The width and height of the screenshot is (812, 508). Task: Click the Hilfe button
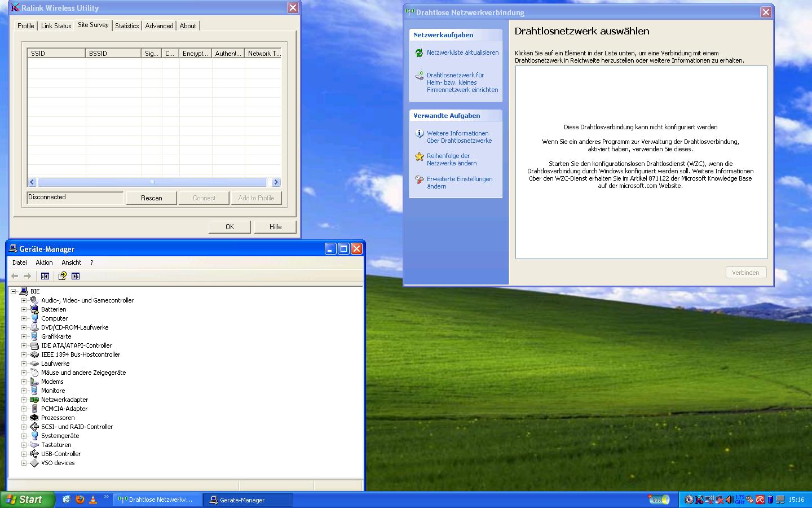[x=275, y=226]
